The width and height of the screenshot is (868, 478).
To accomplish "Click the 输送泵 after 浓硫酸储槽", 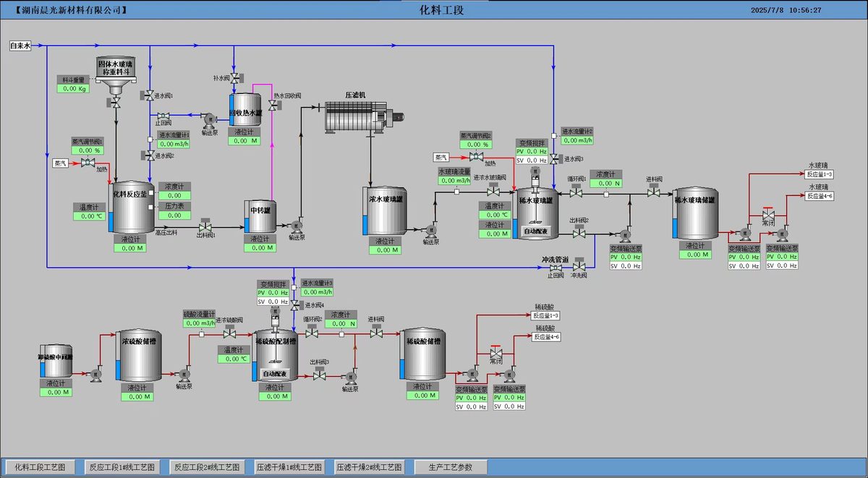I will pyautogui.click(x=182, y=373).
